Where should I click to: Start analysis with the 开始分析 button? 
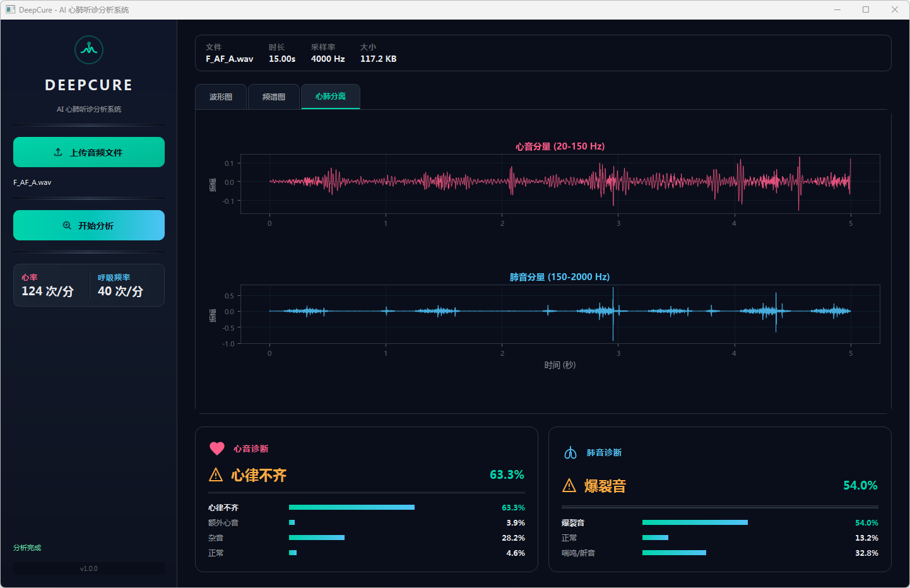pos(89,225)
